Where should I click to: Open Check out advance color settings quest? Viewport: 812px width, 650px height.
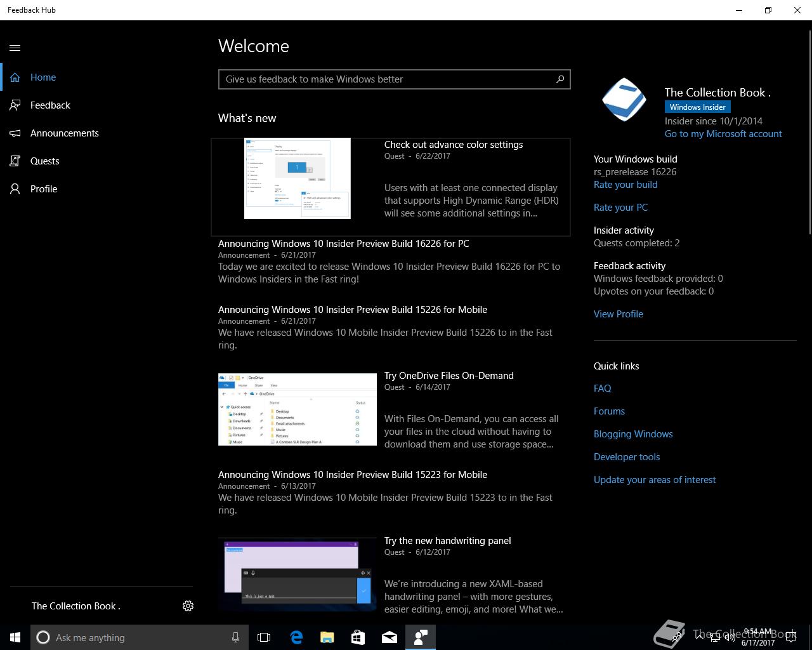click(x=454, y=145)
